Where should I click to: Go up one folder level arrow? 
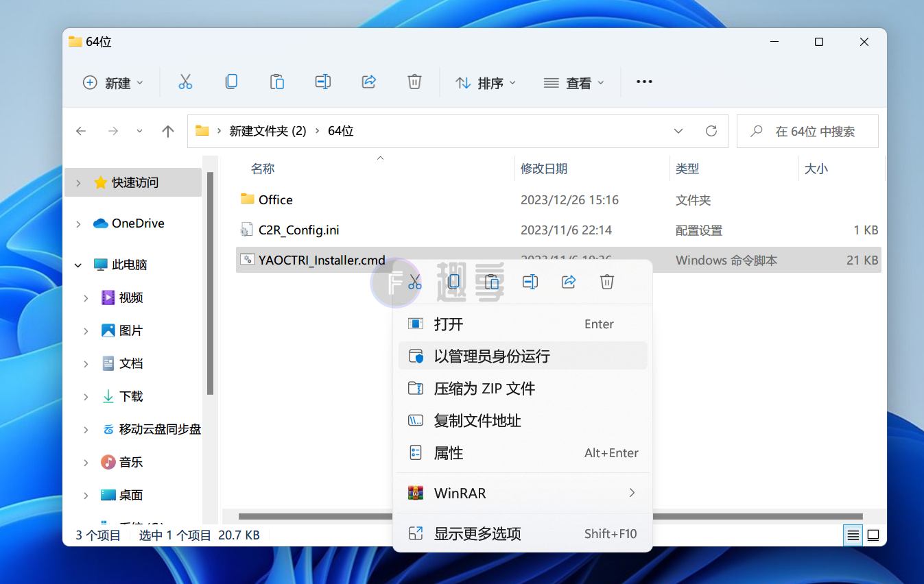pyautogui.click(x=168, y=131)
